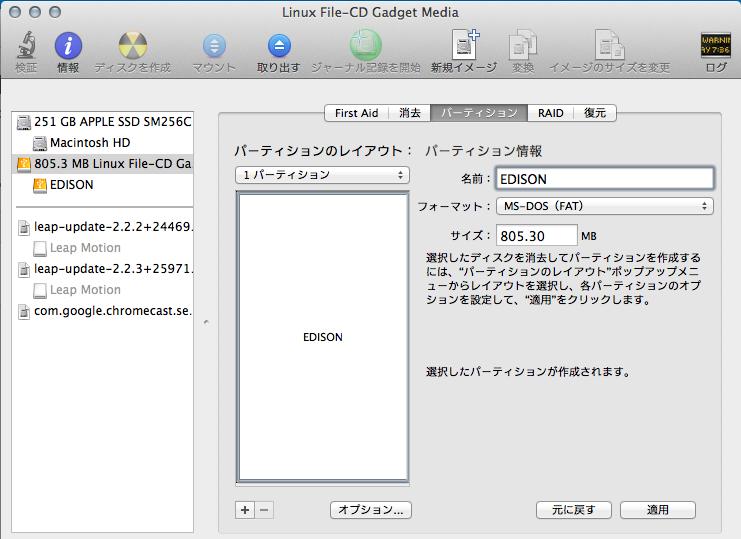Open the MS-DOS (FAT) format dropdown
Viewport: 741px width, 539px height.
[604, 206]
